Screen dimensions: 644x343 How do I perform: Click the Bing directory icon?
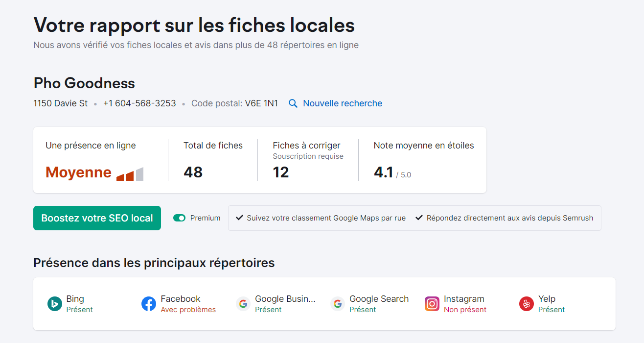click(x=55, y=304)
